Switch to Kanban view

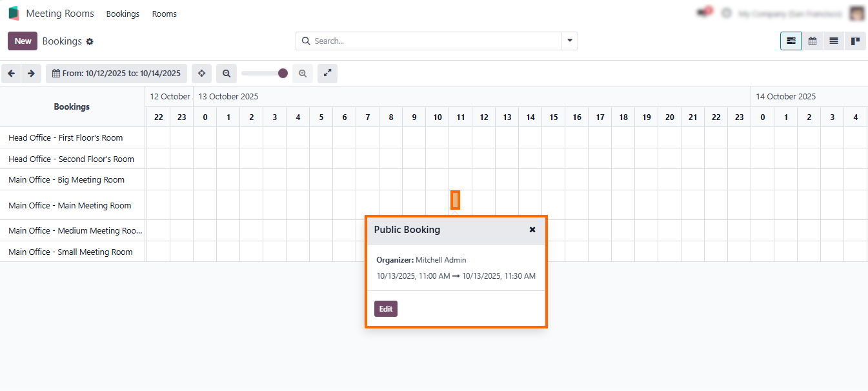(855, 41)
